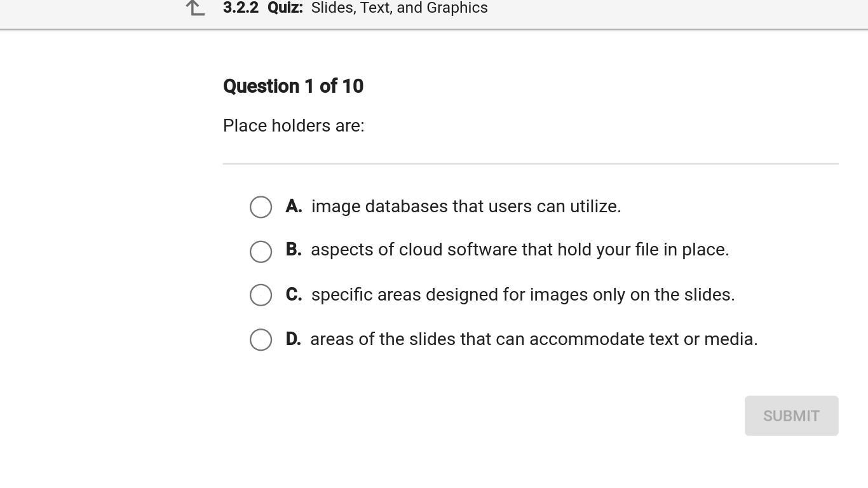Click the "Slides, Text, and Graphics" title
Viewport: 868px width, 488px height.
pyautogui.click(x=399, y=8)
